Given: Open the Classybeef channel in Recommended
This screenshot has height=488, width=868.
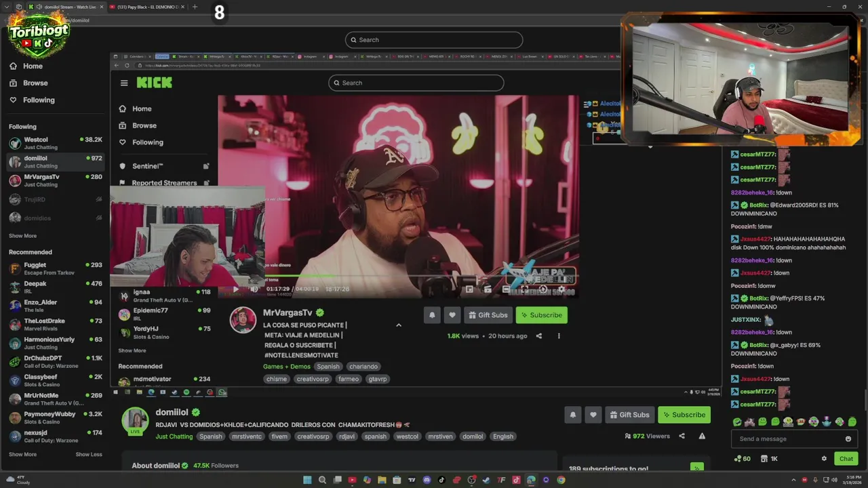Looking at the screenshot, I should (x=55, y=380).
